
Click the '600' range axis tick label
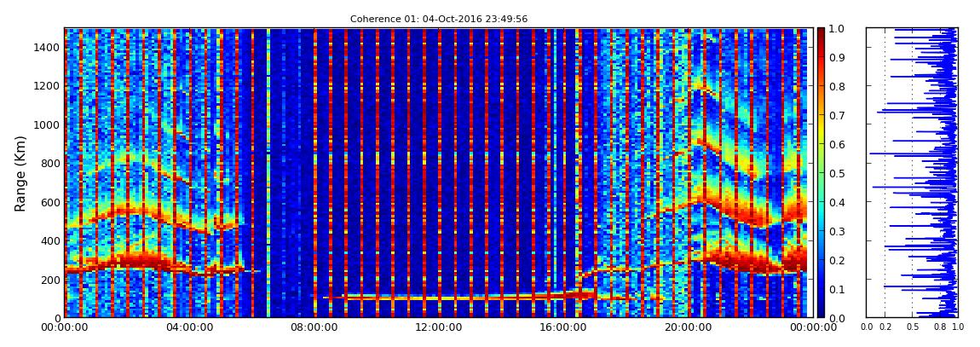[x=51, y=202]
